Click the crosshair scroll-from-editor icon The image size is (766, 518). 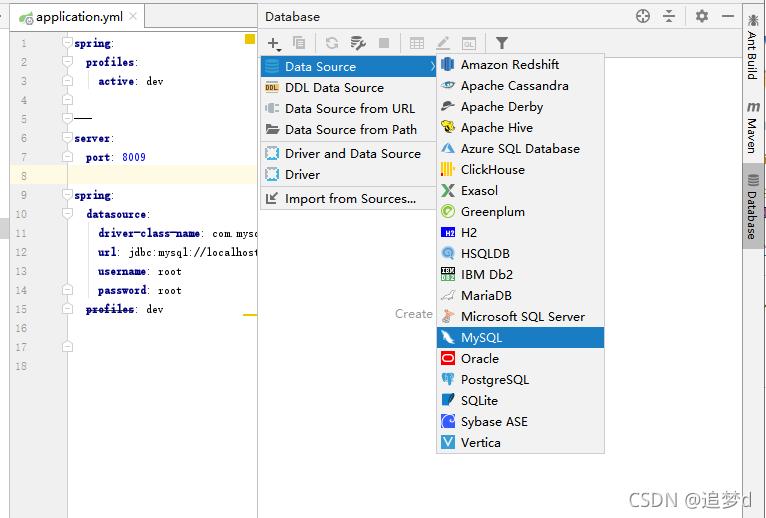point(643,16)
